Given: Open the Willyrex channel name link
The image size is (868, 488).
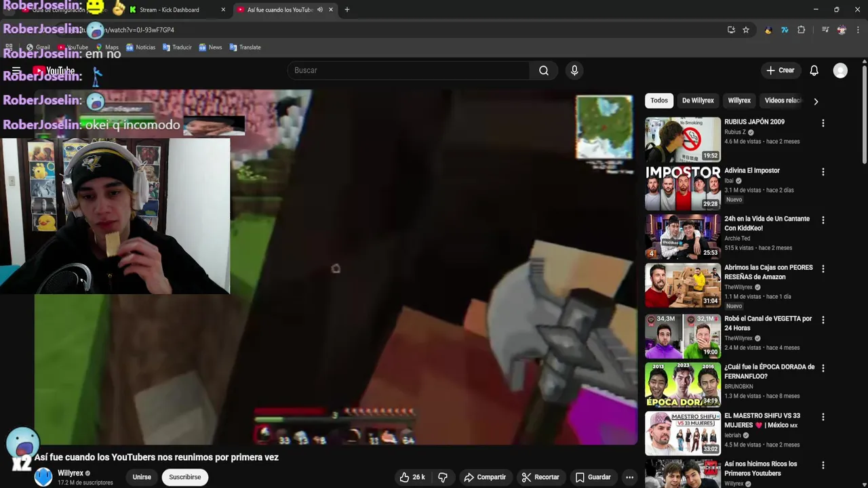Looking at the screenshot, I should point(71,473).
